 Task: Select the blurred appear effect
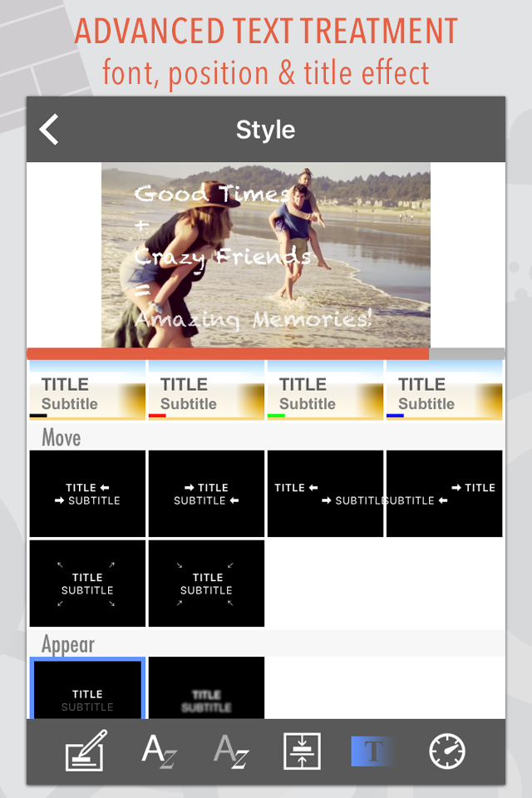[x=206, y=687]
